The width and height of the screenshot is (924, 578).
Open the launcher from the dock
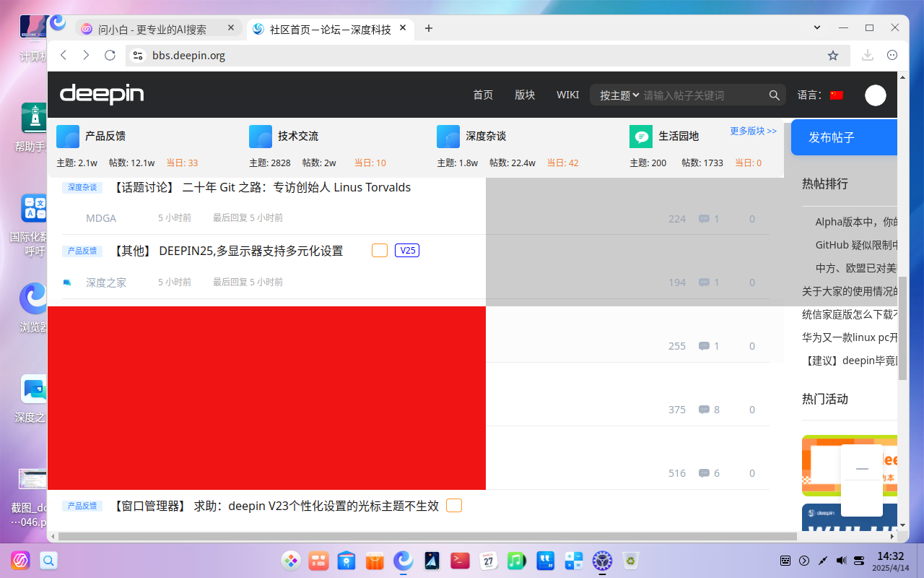point(291,560)
